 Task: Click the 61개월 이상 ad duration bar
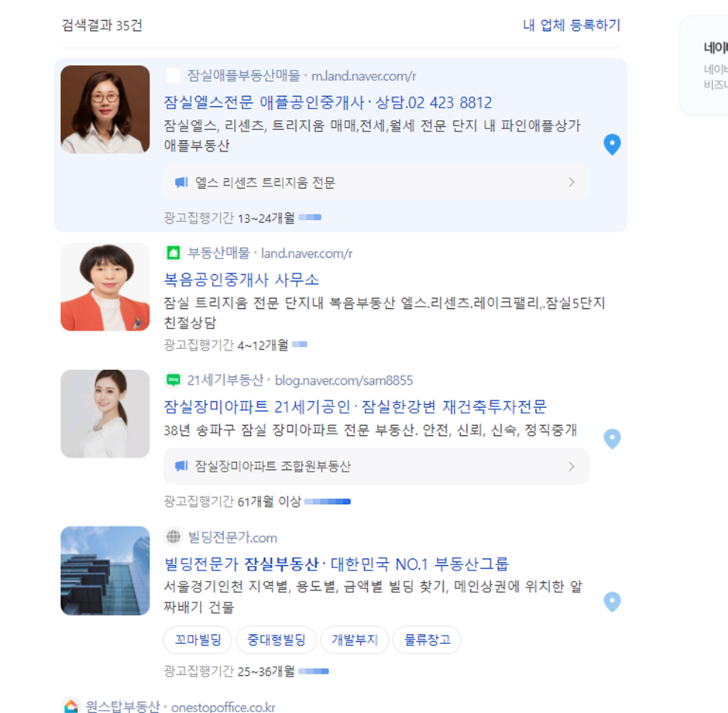[x=328, y=502]
